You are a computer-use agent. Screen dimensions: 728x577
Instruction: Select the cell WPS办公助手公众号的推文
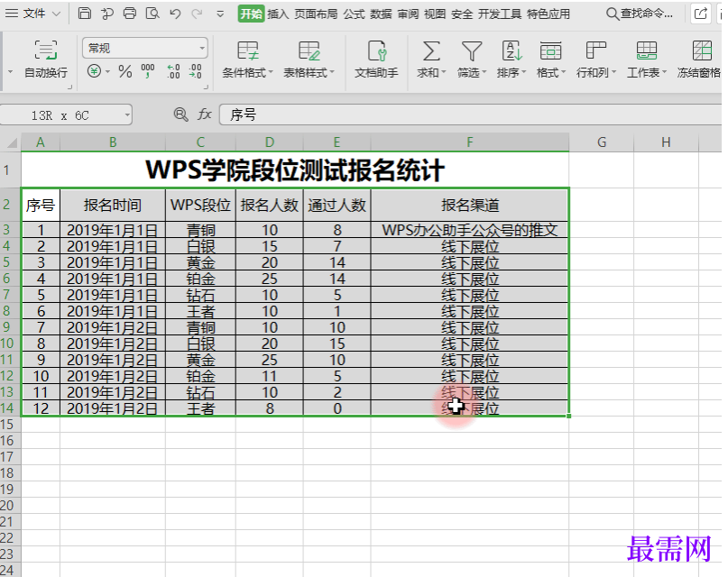(x=469, y=230)
